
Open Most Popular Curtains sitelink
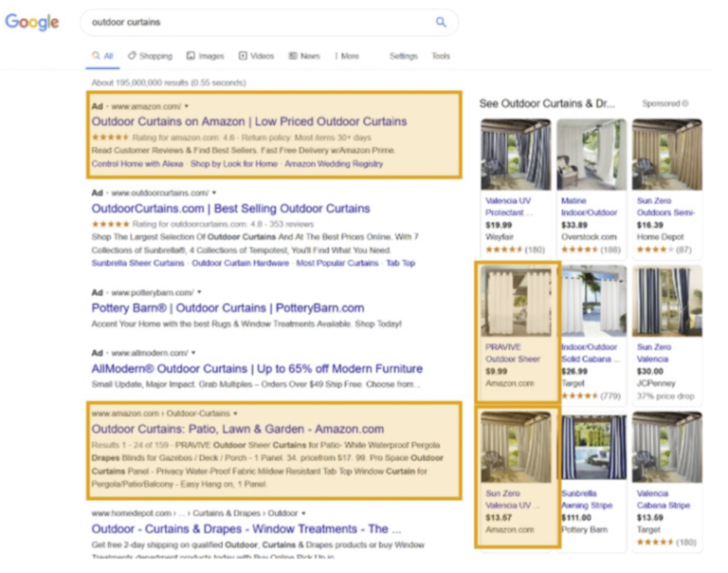point(337,263)
